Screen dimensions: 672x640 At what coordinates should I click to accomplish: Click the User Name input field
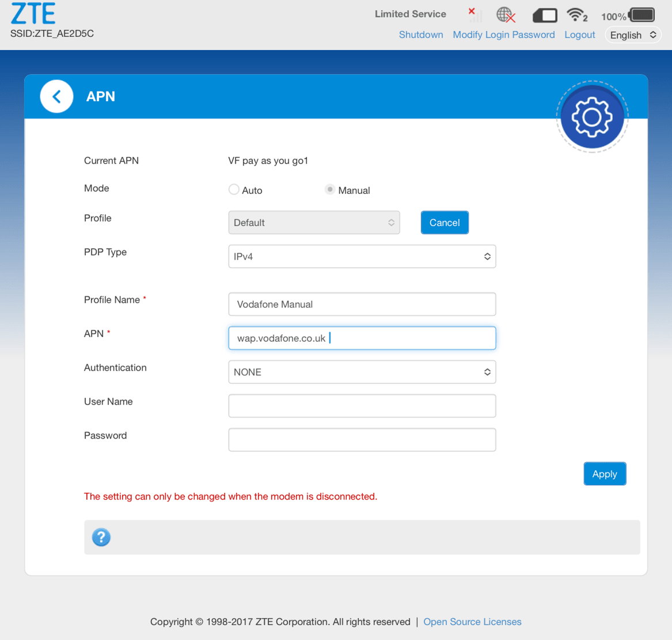(x=362, y=406)
